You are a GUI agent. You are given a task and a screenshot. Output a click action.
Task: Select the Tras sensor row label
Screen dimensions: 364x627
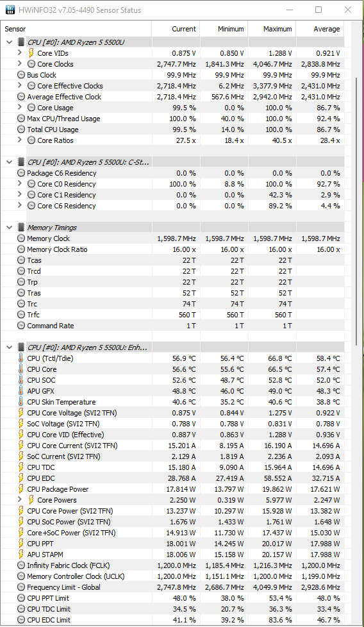[x=34, y=293]
